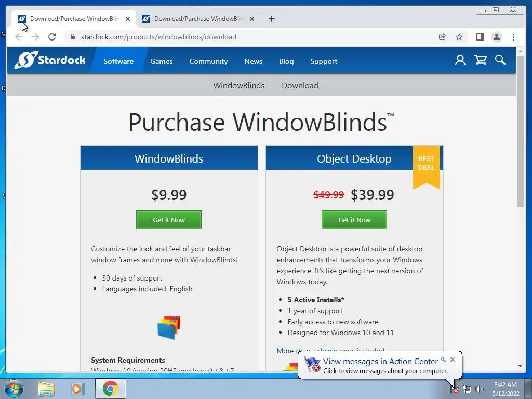Viewport: 532px width, 399px height.
Task: Dismiss the Action Center balloon notification
Action: (x=453, y=360)
